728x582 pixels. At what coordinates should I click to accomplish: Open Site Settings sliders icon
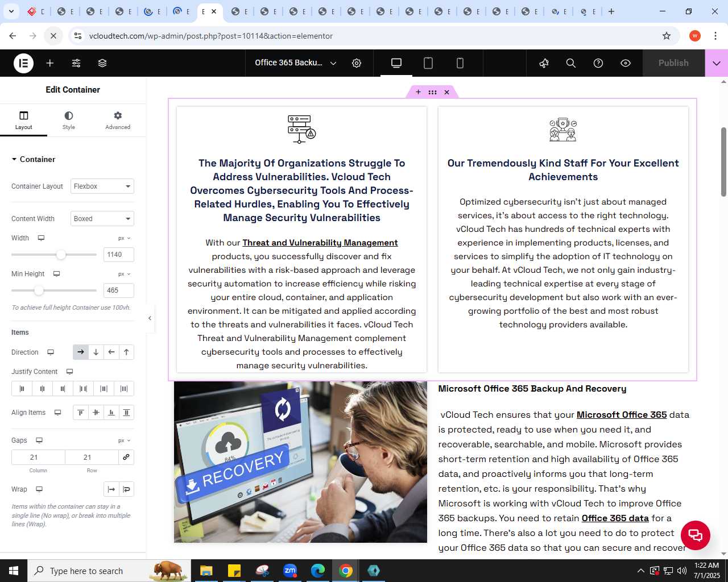[76, 63]
